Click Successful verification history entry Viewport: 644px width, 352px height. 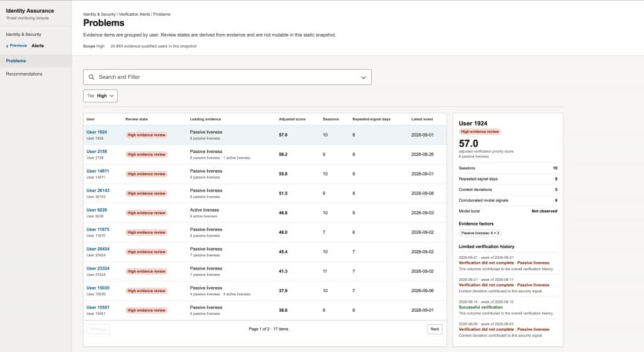point(480,307)
